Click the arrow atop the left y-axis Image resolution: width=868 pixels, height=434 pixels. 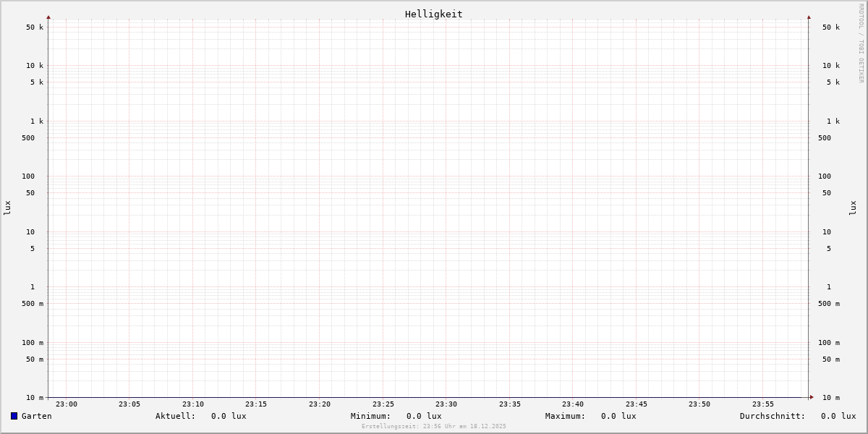48,17
